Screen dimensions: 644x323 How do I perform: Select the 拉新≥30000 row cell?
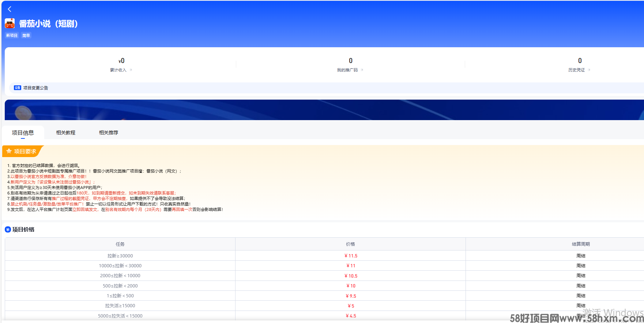pos(120,256)
